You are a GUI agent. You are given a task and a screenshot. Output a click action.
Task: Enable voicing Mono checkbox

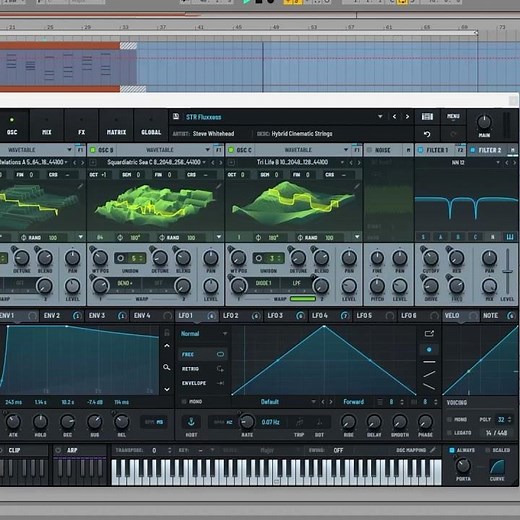click(x=450, y=419)
